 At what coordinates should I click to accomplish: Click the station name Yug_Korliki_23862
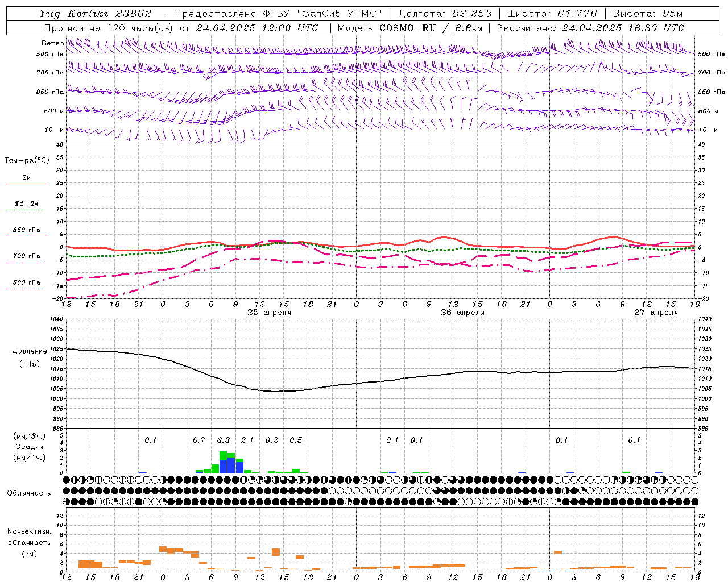pos(95,14)
